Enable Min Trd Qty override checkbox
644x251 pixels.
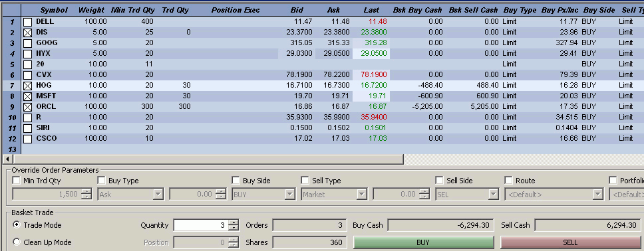tap(16, 181)
